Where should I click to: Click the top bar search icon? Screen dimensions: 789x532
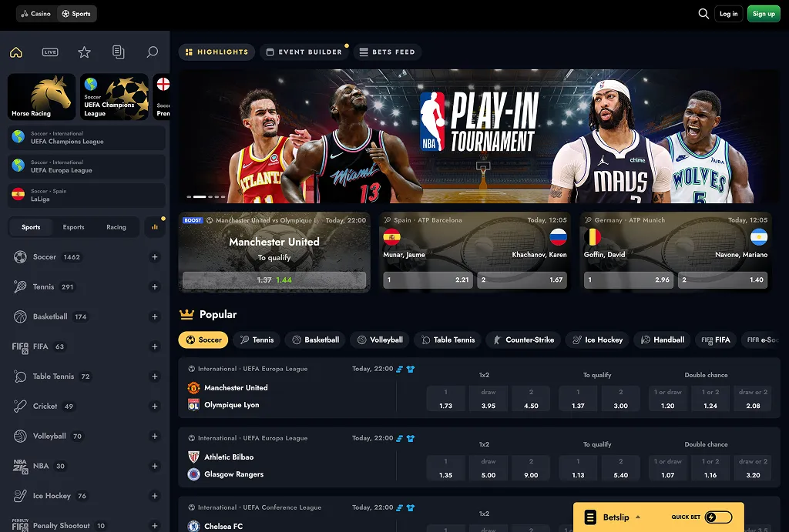click(703, 14)
